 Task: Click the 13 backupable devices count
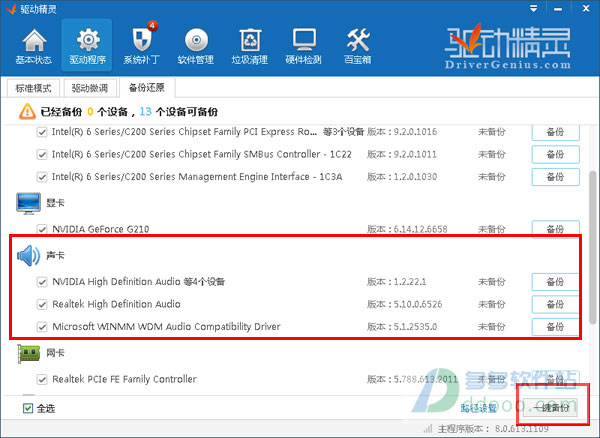pos(145,112)
